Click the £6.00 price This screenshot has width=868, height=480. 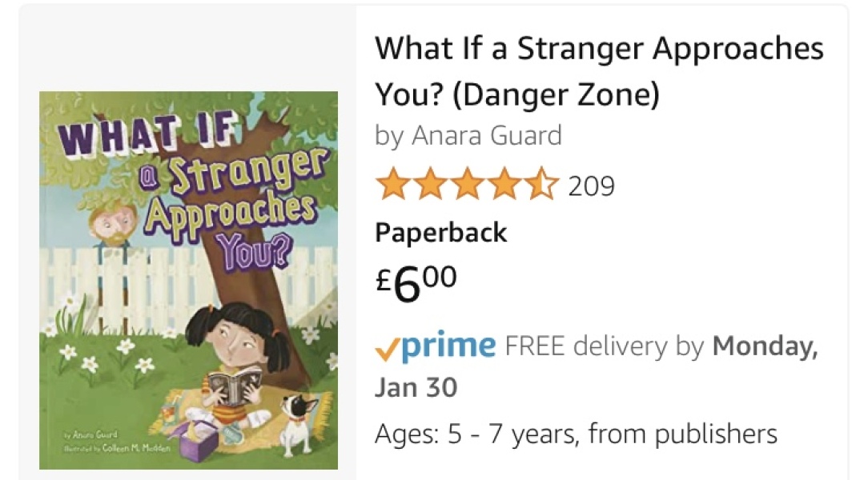point(416,279)
